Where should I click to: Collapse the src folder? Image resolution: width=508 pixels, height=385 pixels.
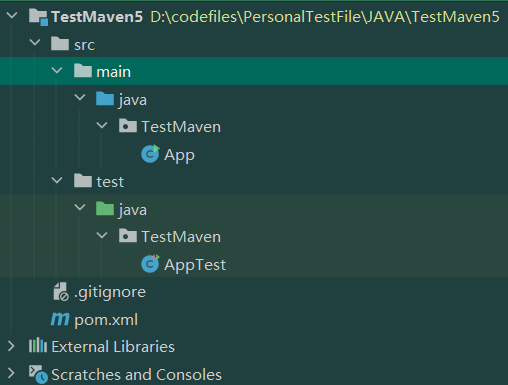point(35,43)
